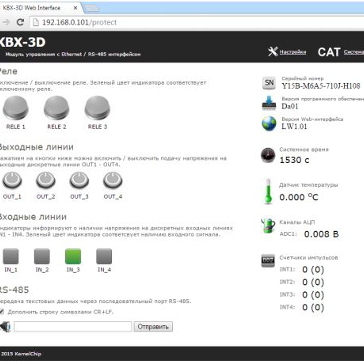Toggle the RELE 2 relay button
The height and width of the screenshot is (364, 364).
(x=57, y=108)
